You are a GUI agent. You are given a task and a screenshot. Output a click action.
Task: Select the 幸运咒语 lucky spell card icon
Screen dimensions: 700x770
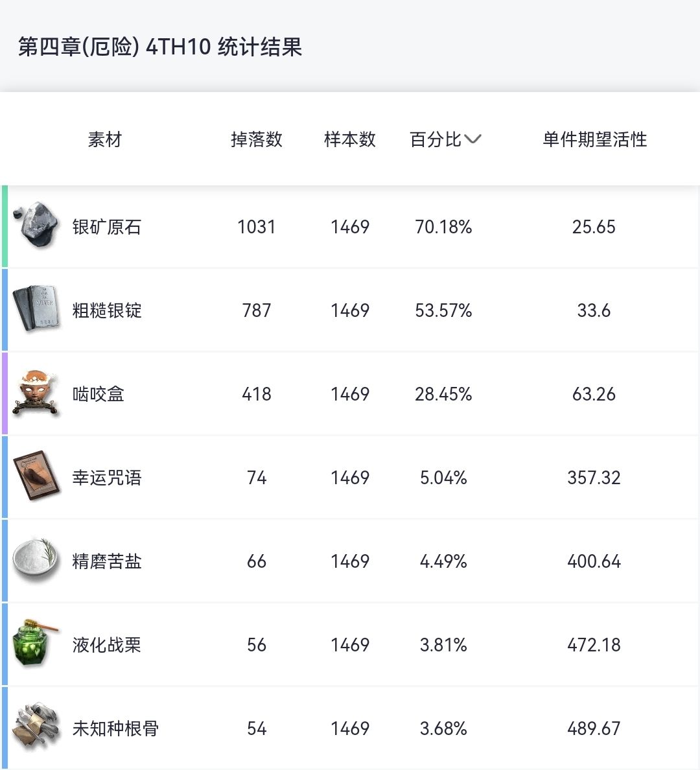pyautogui.click(x=37, y=476)
